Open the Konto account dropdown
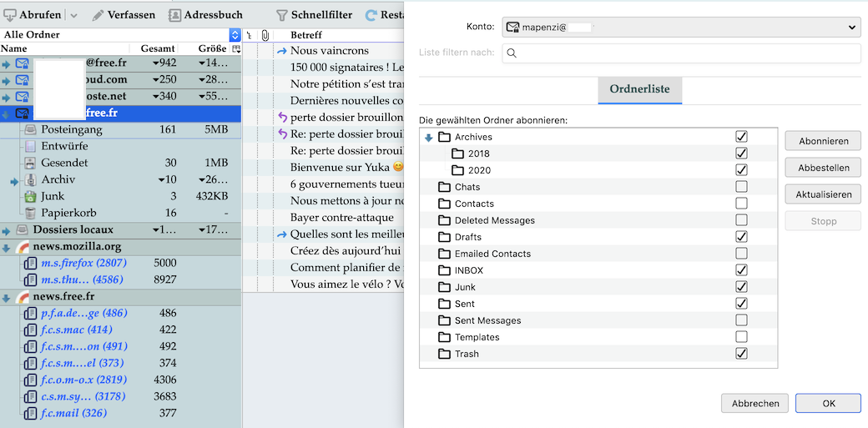 coord(681,28)
